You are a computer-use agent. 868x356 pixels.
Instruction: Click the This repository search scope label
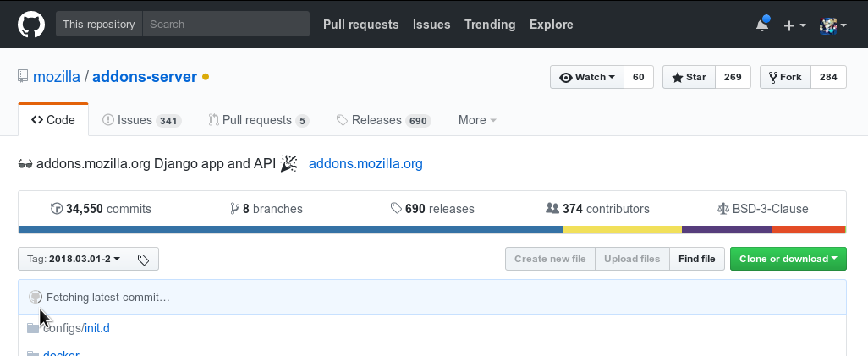99,25
